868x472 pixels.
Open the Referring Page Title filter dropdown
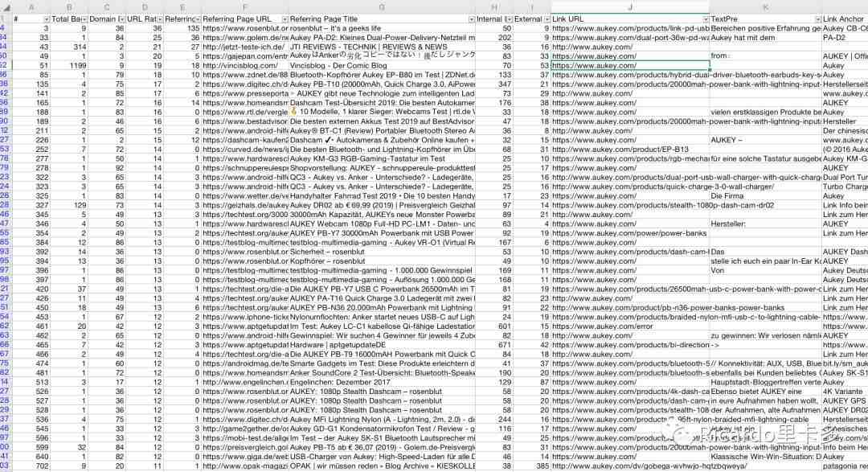pos(471,19)
